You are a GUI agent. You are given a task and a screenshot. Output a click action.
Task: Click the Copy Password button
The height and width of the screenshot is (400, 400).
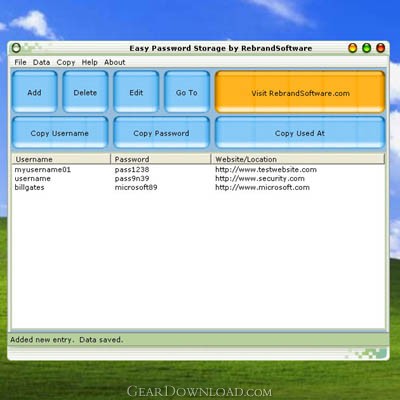[161, 133]
